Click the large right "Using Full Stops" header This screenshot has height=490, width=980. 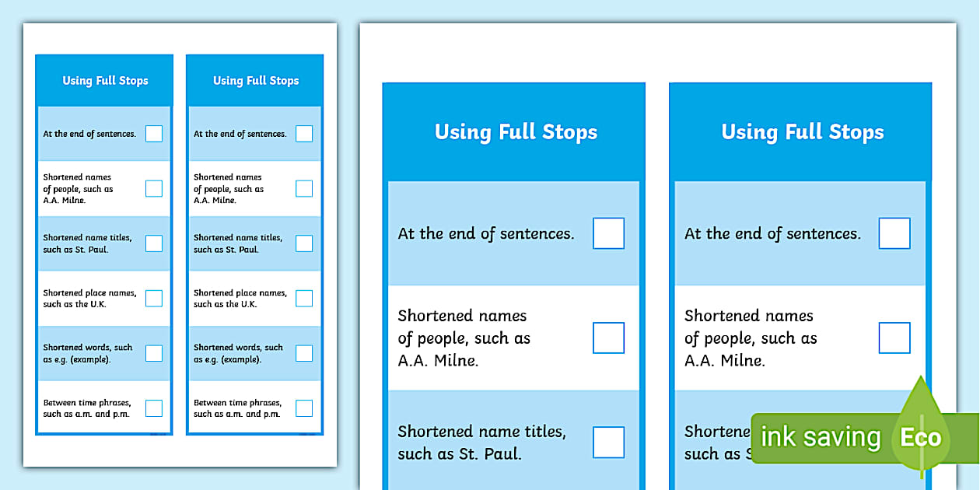point(802,132)
